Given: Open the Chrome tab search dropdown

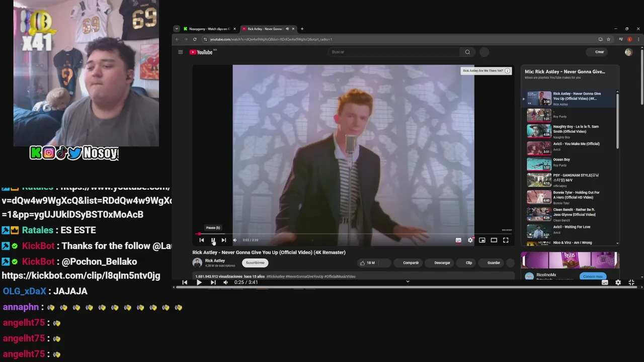Looking at the screenshot, I should 177,29.
